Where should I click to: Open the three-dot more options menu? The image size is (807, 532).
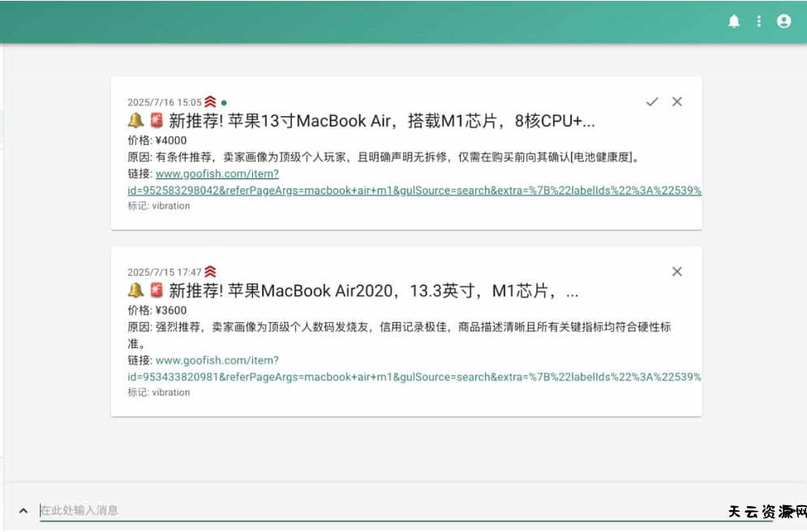(x=759, y=22)
